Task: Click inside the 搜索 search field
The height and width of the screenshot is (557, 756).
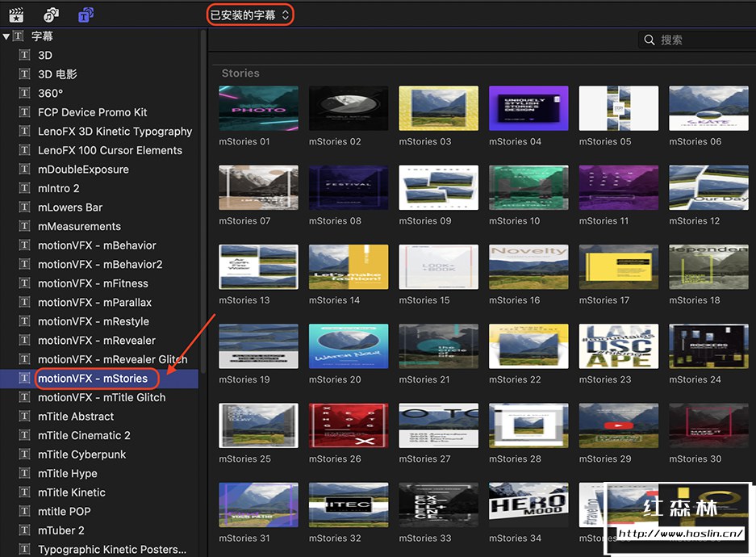Action: [x=702, y=40]
